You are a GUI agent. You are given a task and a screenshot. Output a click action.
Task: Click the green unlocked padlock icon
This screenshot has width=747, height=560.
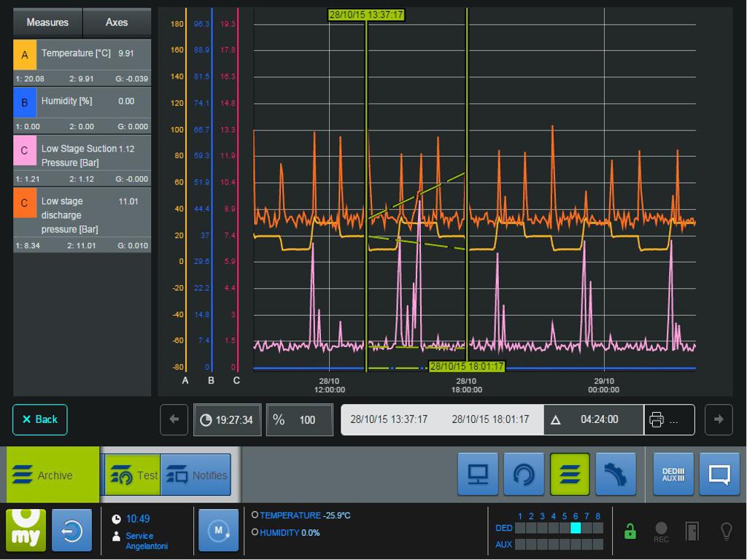630,531
